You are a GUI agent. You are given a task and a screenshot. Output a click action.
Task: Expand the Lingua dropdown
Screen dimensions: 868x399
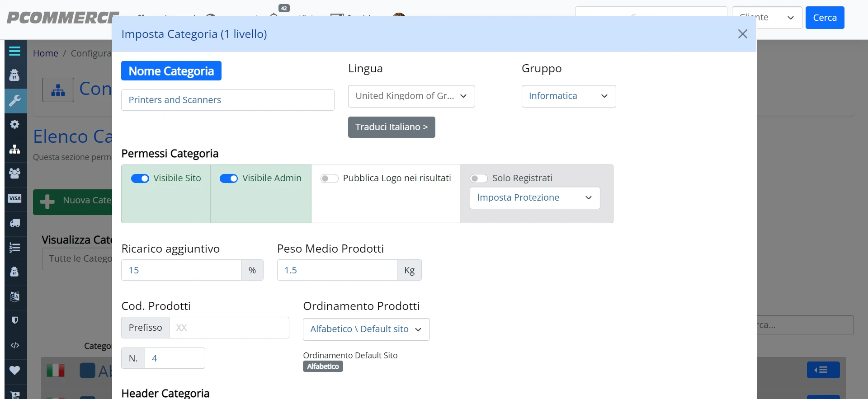411,96
